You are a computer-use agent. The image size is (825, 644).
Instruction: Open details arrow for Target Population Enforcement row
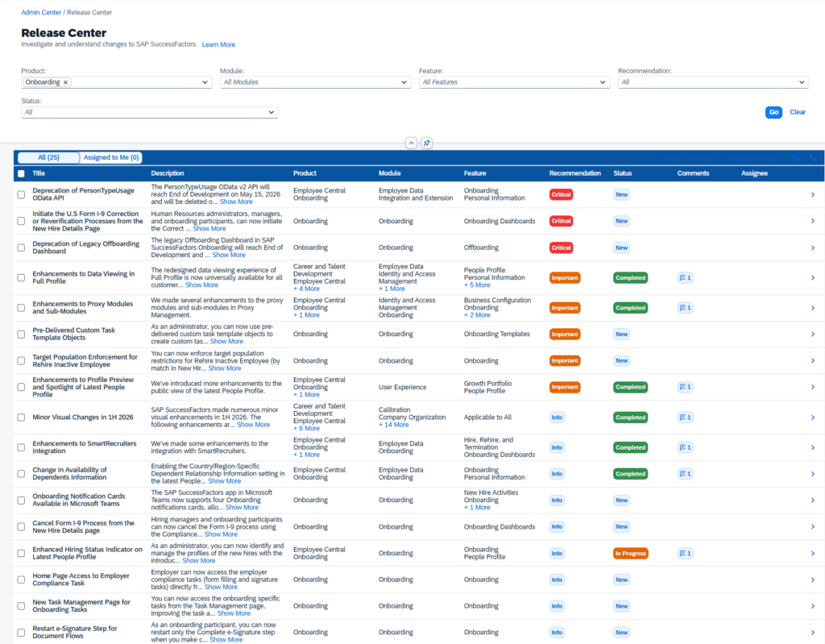pos(813,361)
